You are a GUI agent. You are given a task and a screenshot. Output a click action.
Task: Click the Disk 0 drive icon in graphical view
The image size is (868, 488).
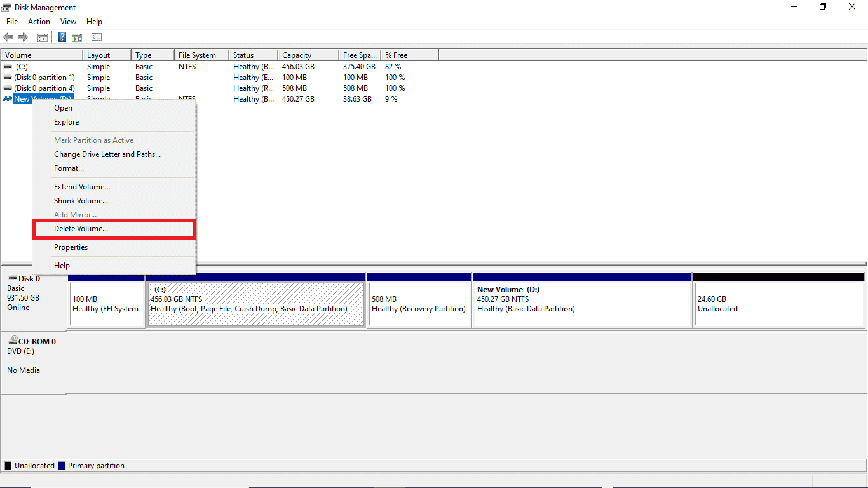tap(11, 278)
